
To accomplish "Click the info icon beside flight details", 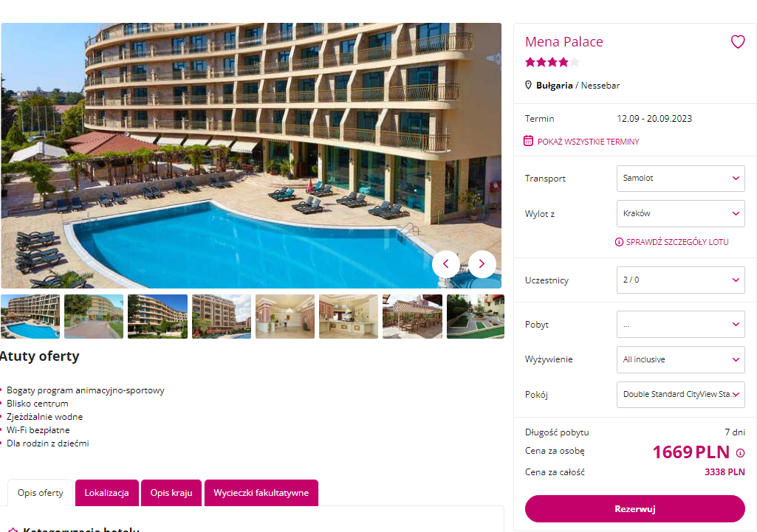I will [x=619, y=242].
